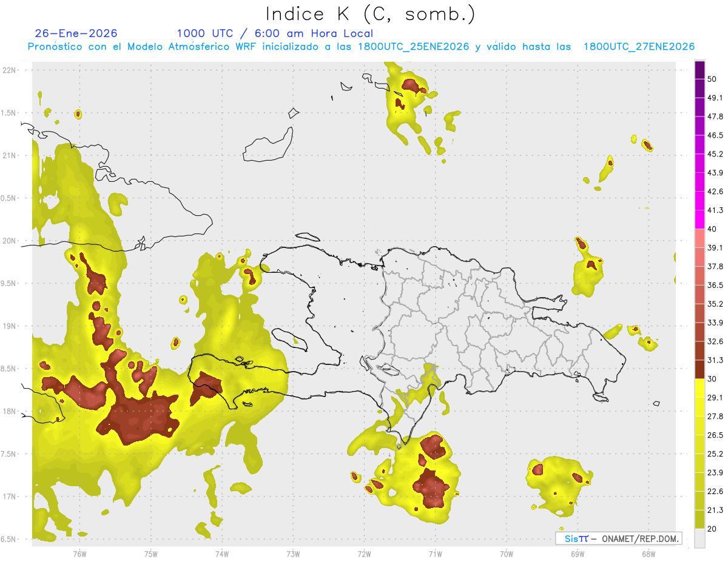Select the forecast date "26-Ene-2026"

(76, 33)
